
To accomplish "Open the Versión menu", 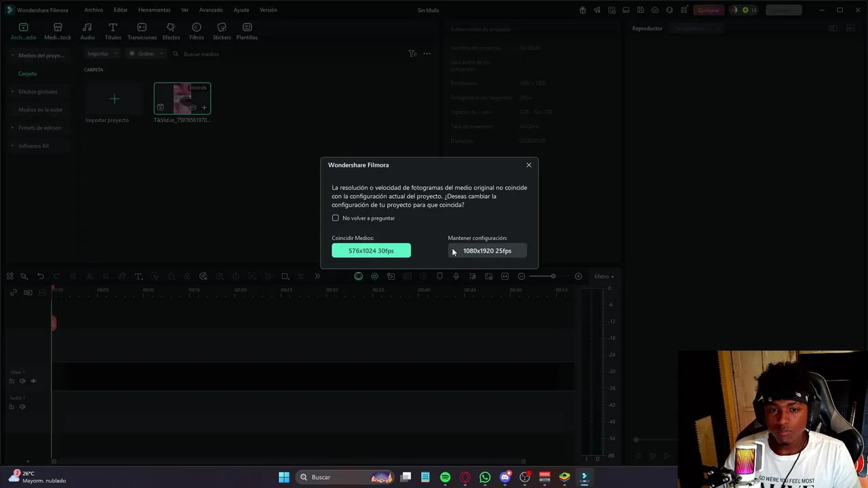I will coord(269,10).
